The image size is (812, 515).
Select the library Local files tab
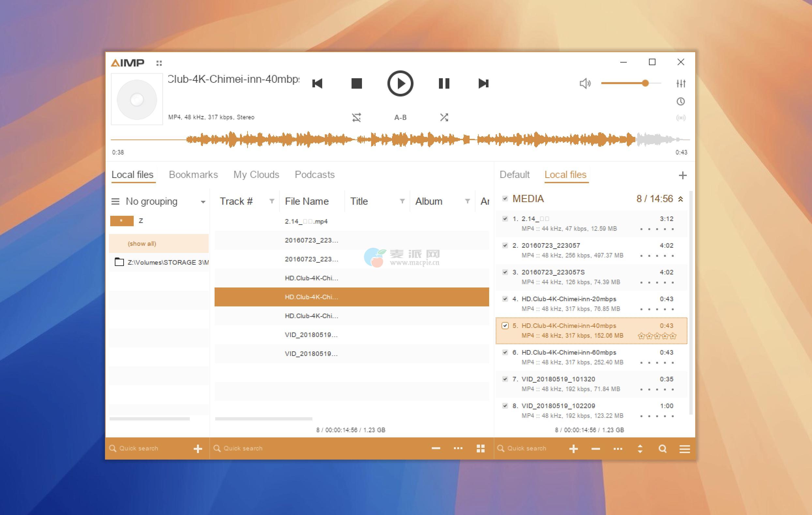click(x=132, y=175)
